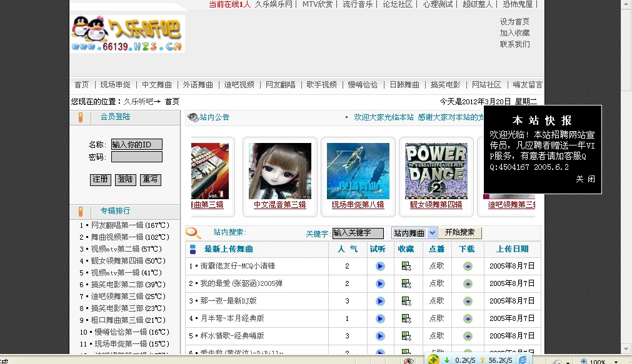Click the blue icon beside 最新上传舞曲

coord(193,249)
